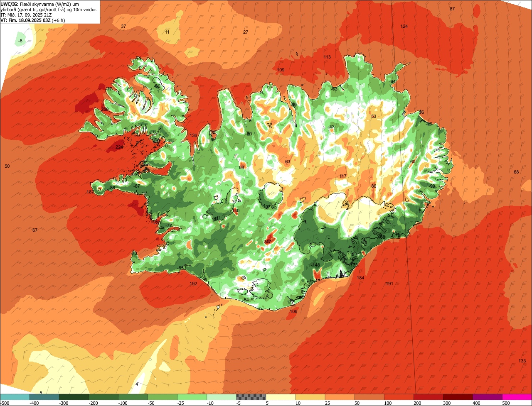This screenshot has height=406, width=532.
Task: Click the dark green -200 to -100 swatch
Action: pos(104,397)
